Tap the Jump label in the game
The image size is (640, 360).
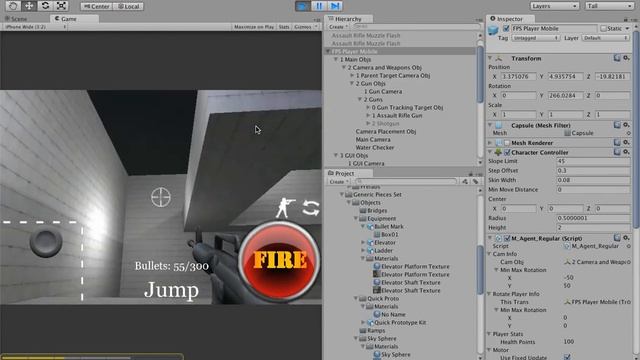click(x=171, y=290)
